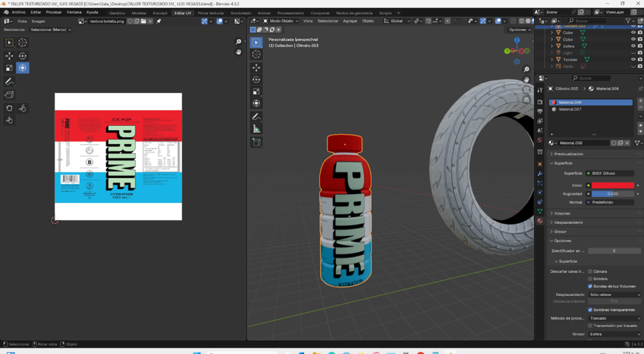Adjust the Rugosidad 0.500 slider
The width and height of the screenshot is (644, 354).
613,194
